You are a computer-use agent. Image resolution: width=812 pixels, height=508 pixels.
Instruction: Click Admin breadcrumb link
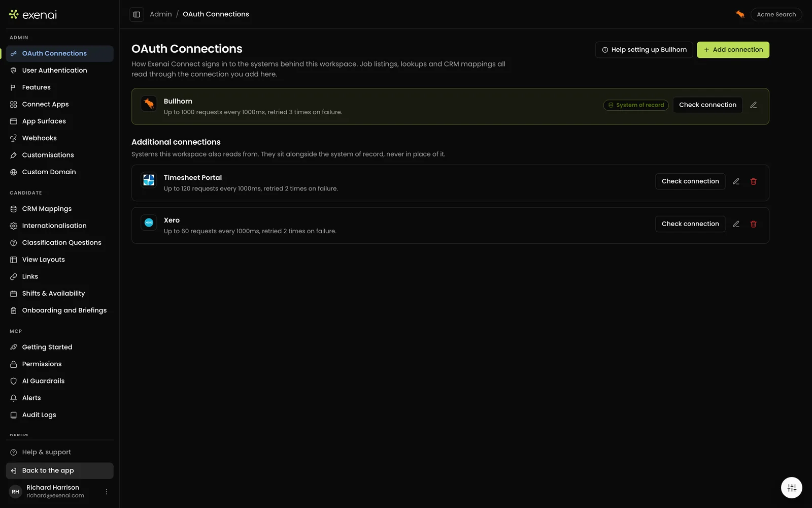click(161, 14)
